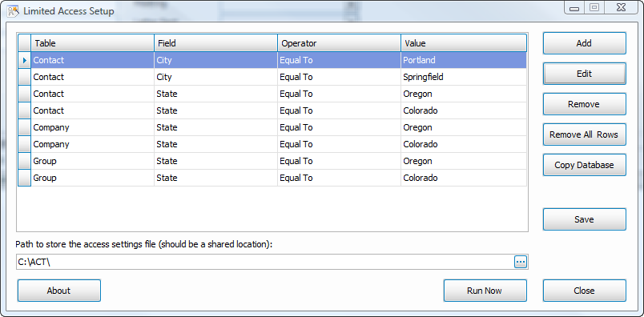The width and height of the screenshot is (644, 317).
Task: Save the access settings
Action: tap(584, 219)
